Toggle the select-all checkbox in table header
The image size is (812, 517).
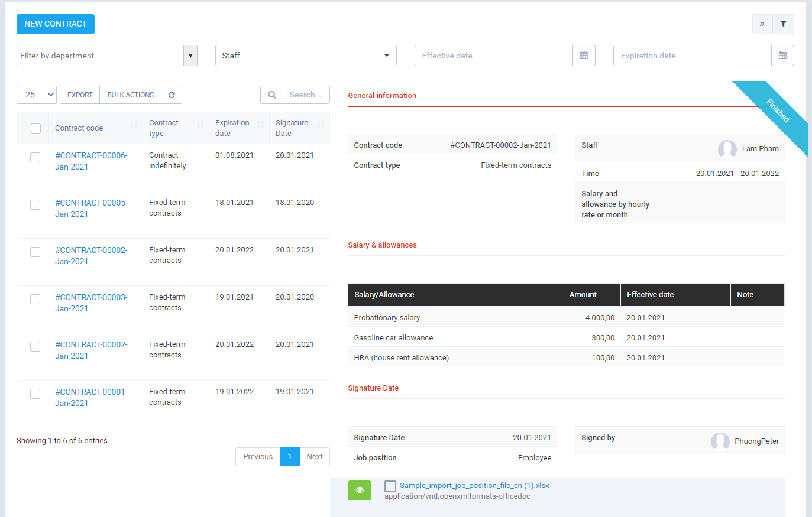pyautogui.click(x=35, y=128)
